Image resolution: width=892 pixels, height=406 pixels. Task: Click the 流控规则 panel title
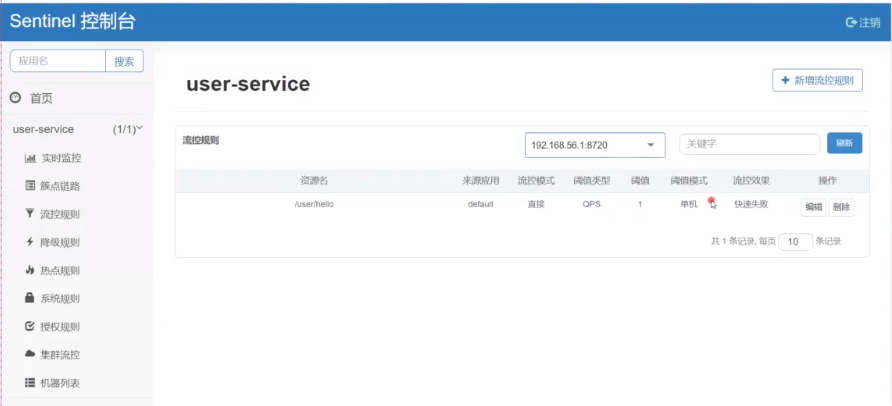tap(200, 140)
